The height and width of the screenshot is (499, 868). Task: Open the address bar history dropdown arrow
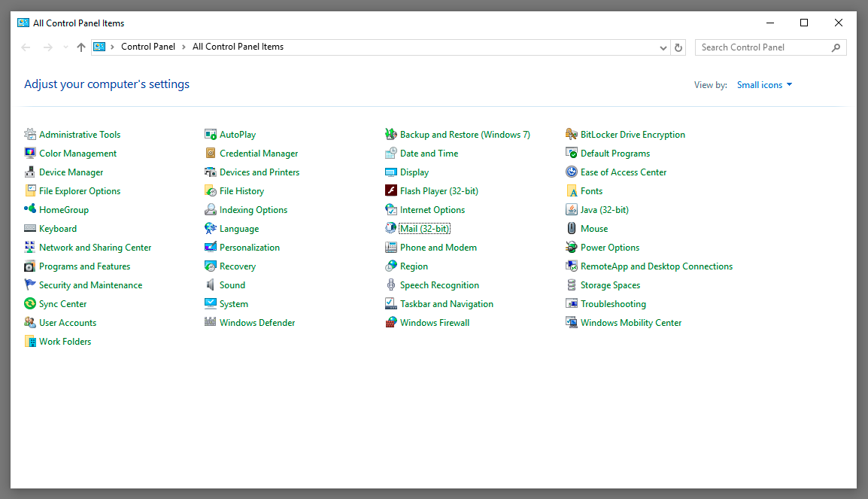(663, 47)
